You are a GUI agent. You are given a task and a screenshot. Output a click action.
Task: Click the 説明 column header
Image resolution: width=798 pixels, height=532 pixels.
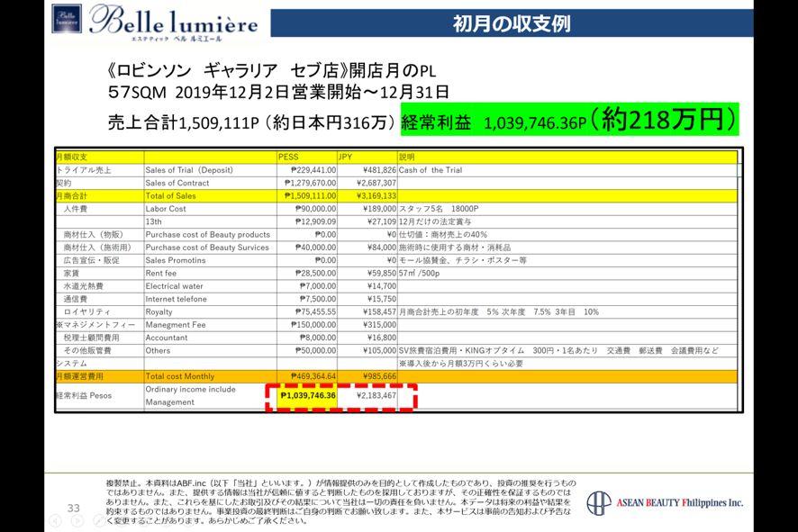(x=567, y=158)
